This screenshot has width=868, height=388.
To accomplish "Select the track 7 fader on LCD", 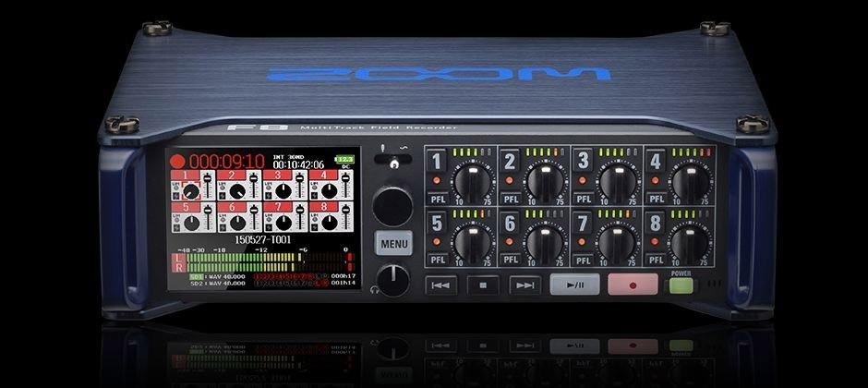I will (x=299, y=217).
